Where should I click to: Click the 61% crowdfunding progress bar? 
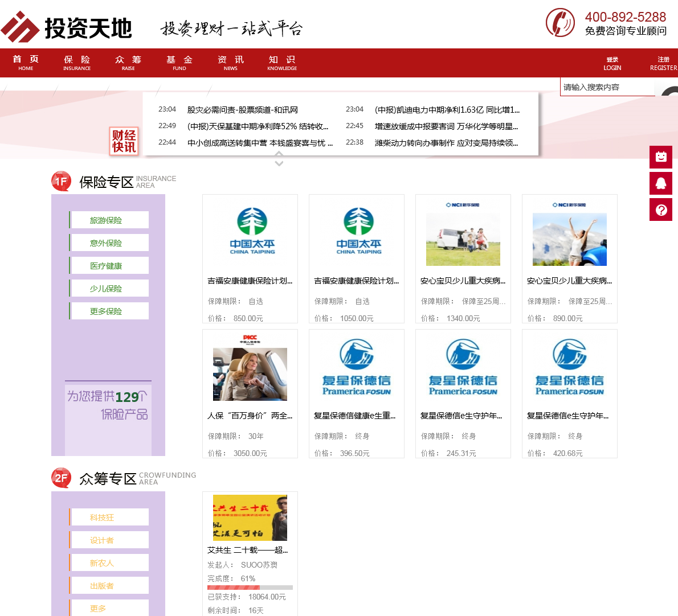pos(250,588)
